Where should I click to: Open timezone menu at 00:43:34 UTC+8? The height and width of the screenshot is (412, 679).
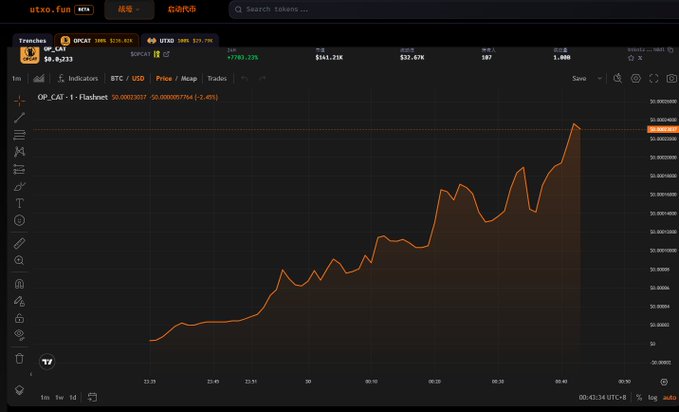coord(603,397)
